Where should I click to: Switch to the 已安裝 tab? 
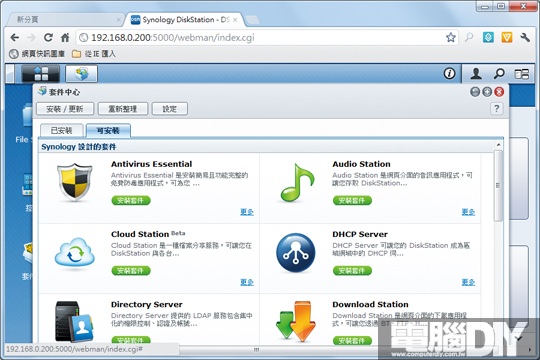62,131
